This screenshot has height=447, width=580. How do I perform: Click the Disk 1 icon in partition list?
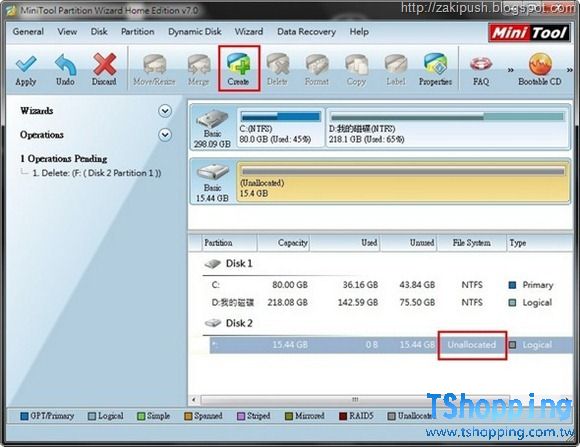click(213, 264)
